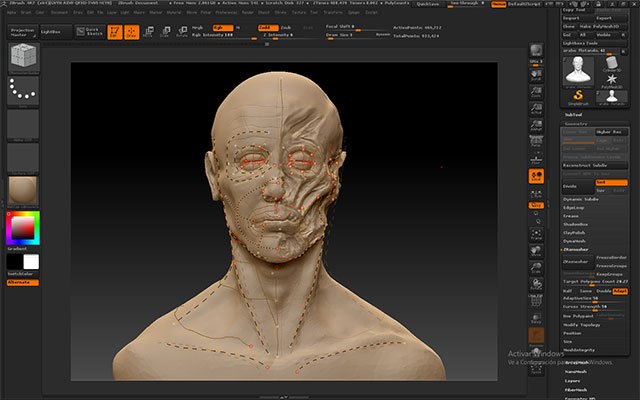
Task: Click the color picker square
Action: [23, 228]
